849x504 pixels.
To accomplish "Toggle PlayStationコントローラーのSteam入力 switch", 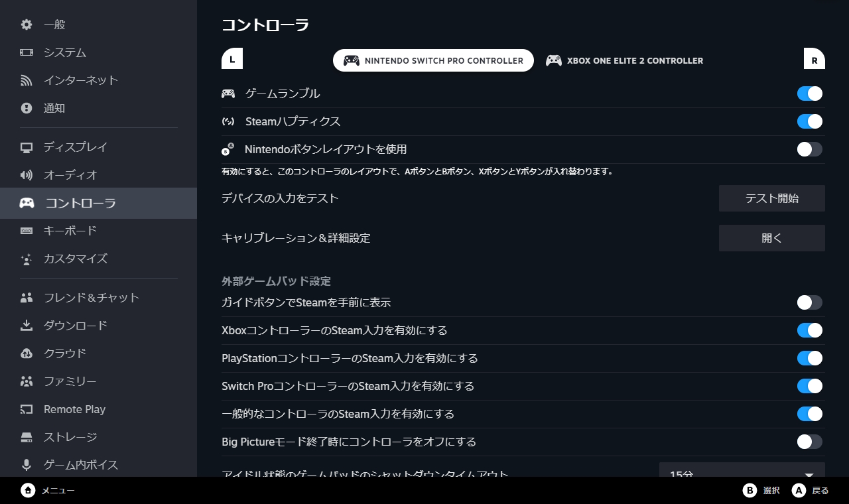I will [x=810, y=358].
